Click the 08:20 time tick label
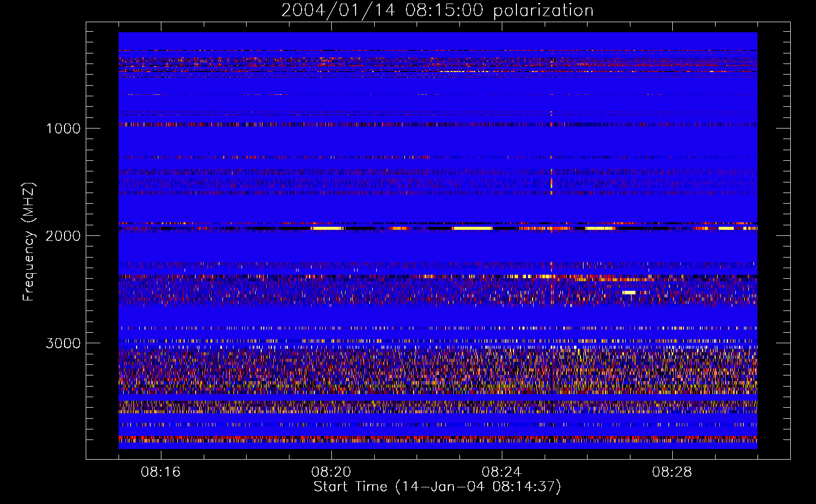 (331, 472)
